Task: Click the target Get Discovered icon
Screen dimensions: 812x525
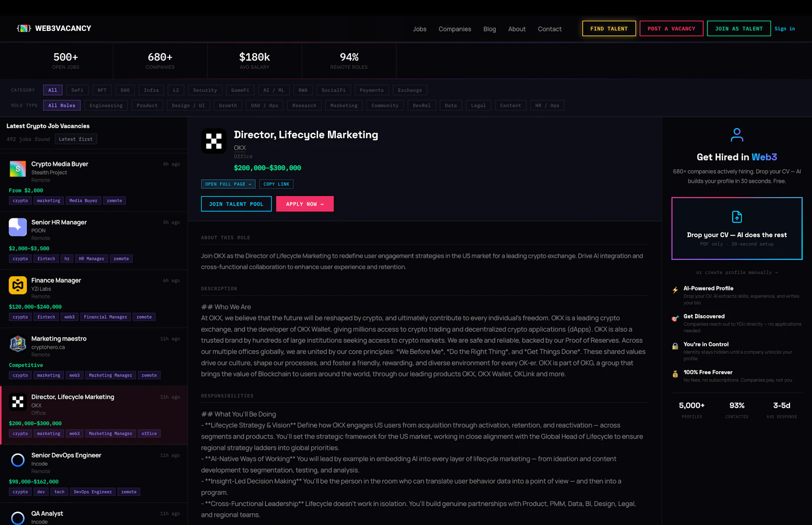Action: [x=675, y=318]
